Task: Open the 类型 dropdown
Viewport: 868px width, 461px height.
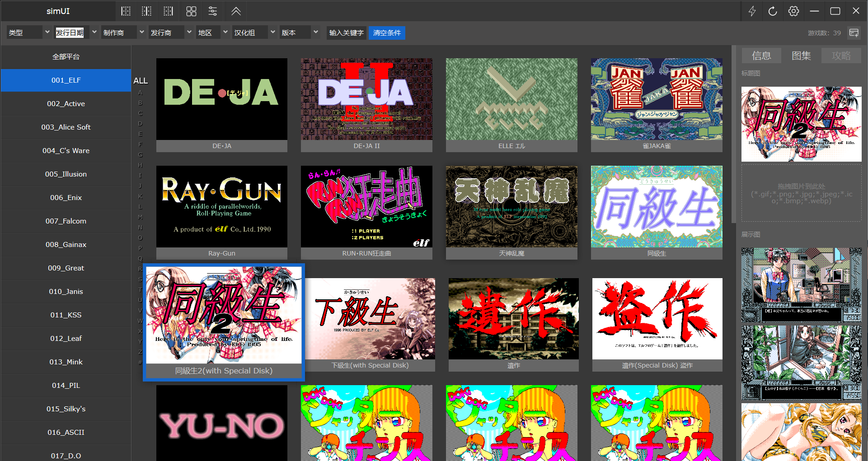Action: (29, 33)
